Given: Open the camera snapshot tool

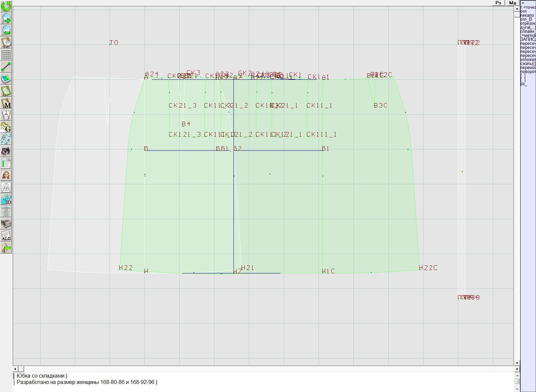Looking at the screenshot, I should pos(6,151).
